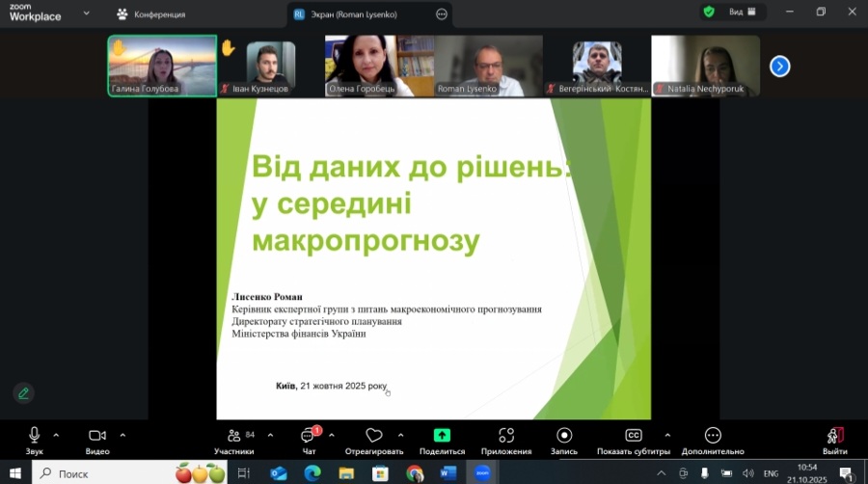Expand audio options arrow next to Звук
Image resolution: width=868 pixels, height=484 pixels.
(56, 435)
